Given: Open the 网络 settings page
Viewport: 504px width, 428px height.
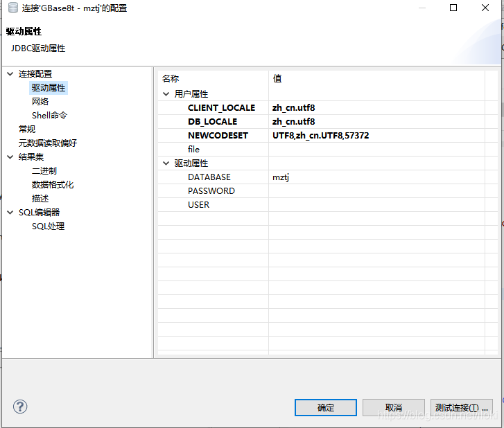Looking at the screenshot, I should point(40,102).
